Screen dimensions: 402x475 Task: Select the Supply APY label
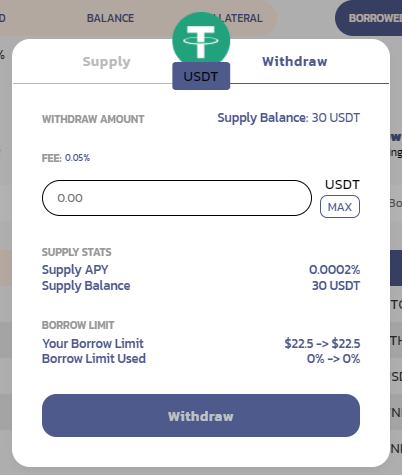[75, 270]
